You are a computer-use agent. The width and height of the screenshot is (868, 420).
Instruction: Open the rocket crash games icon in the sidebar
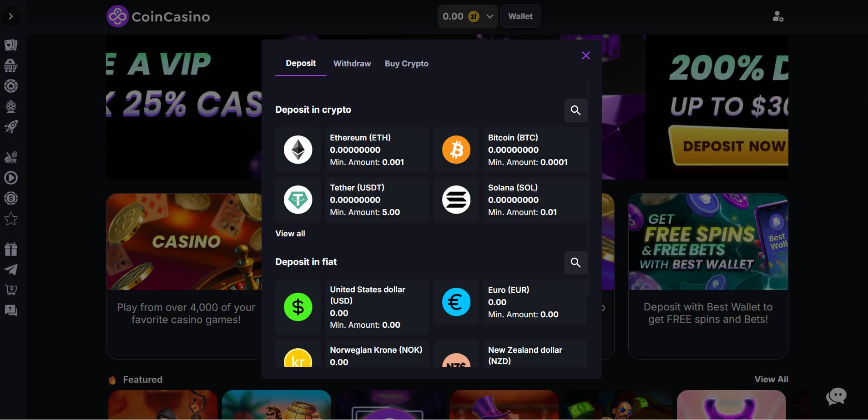11,126
